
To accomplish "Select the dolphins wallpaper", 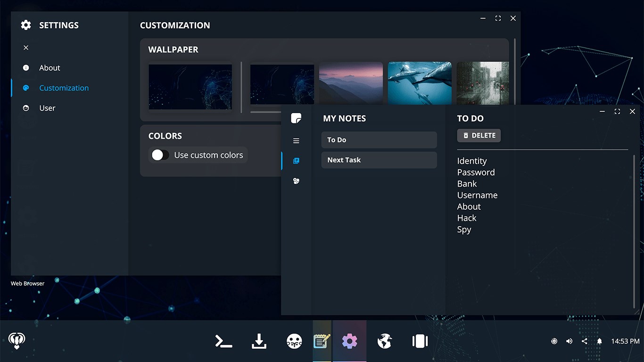I will [x=420, y=83].
